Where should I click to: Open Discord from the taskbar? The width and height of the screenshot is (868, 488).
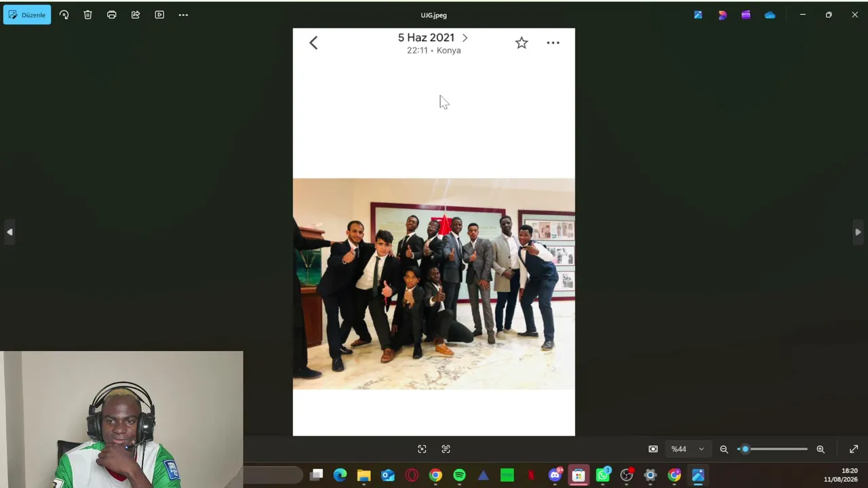point(555,475)
